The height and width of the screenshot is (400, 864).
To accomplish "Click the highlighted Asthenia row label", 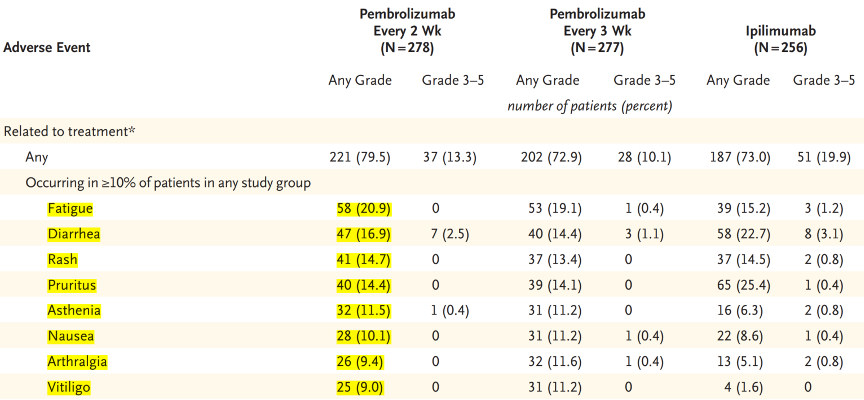I will pos(73,310).
